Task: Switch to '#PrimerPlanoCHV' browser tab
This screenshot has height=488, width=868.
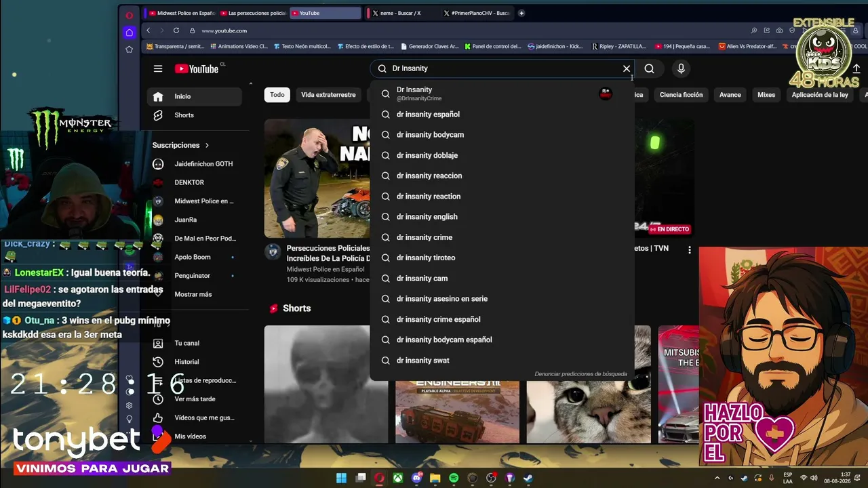Action: point(475,13)
